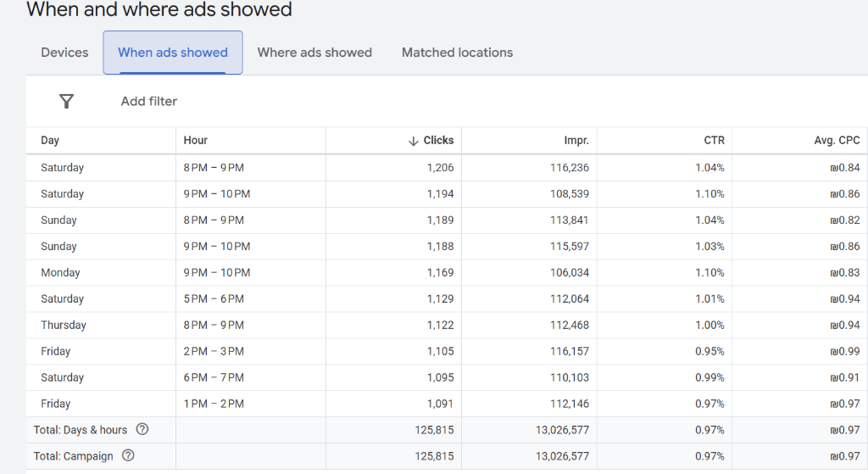The image size is (868, 474).
Task: Open help icon for Total: Days & hours
Action: point(142,429)
